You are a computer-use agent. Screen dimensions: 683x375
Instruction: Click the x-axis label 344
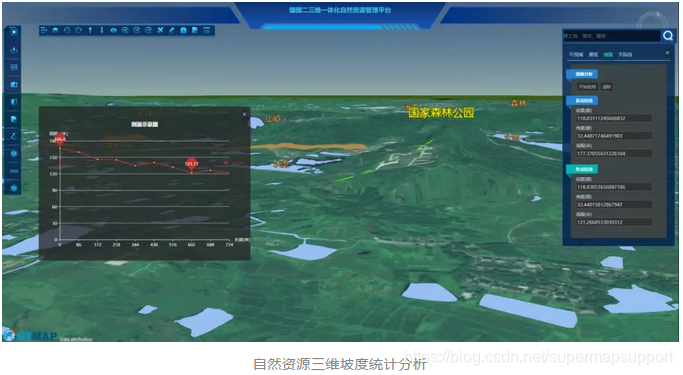click(x=135, y=245)
